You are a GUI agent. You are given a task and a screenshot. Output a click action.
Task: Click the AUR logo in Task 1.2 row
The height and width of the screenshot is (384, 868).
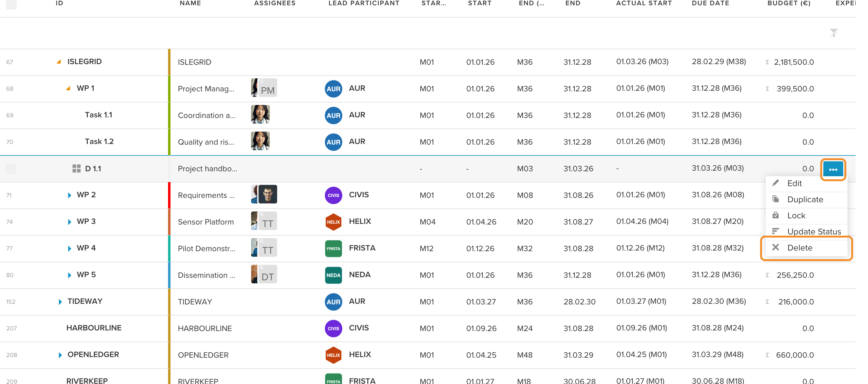[333, 142]
